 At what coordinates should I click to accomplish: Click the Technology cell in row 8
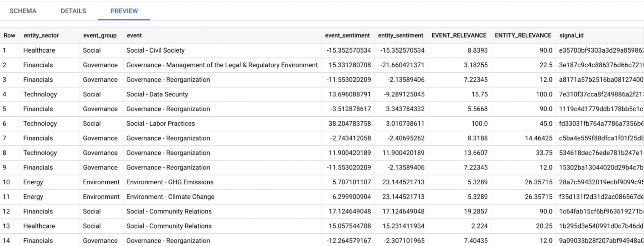tap(40, 153)
